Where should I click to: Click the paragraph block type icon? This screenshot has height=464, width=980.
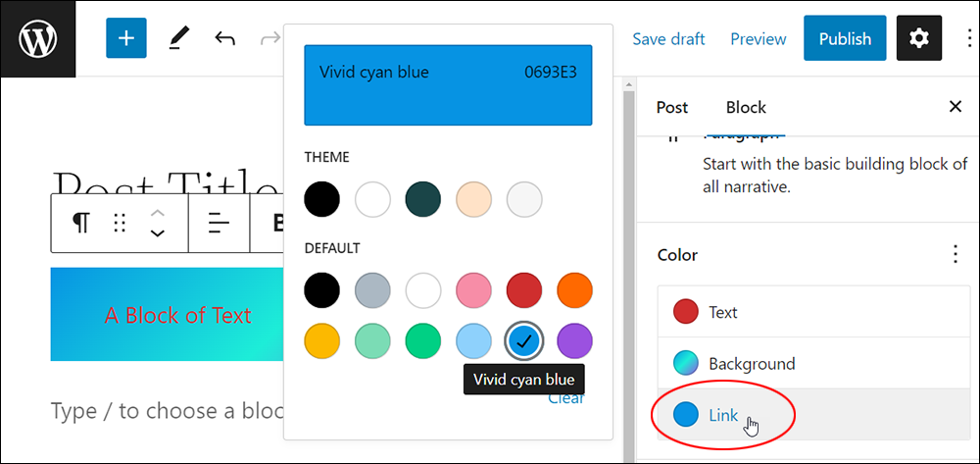pos(80,223)
